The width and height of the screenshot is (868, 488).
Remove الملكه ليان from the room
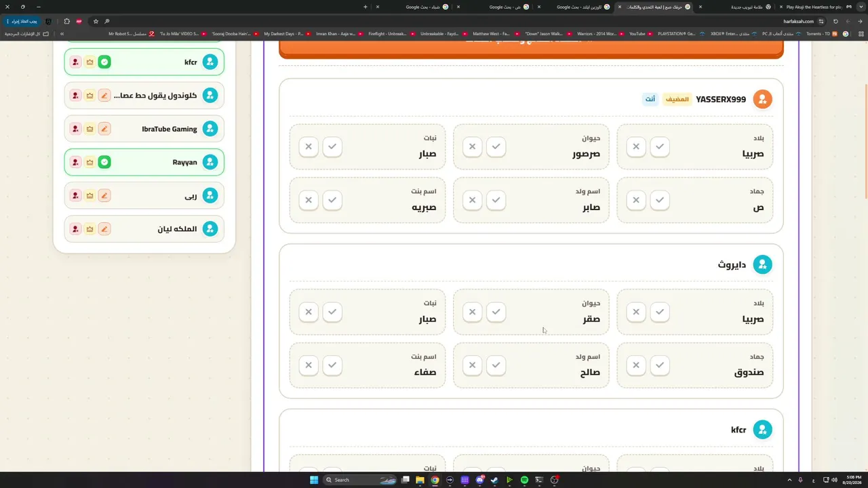(75, 229)
